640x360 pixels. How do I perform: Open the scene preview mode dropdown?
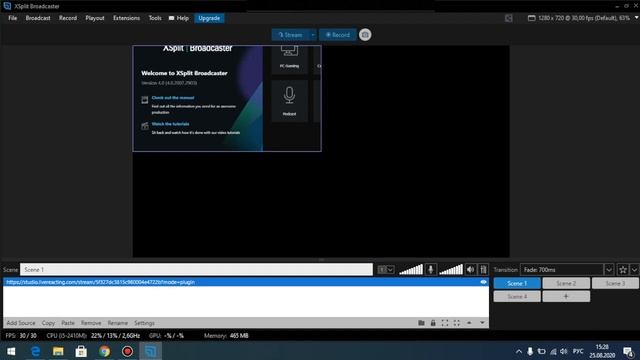click(386, 269)
